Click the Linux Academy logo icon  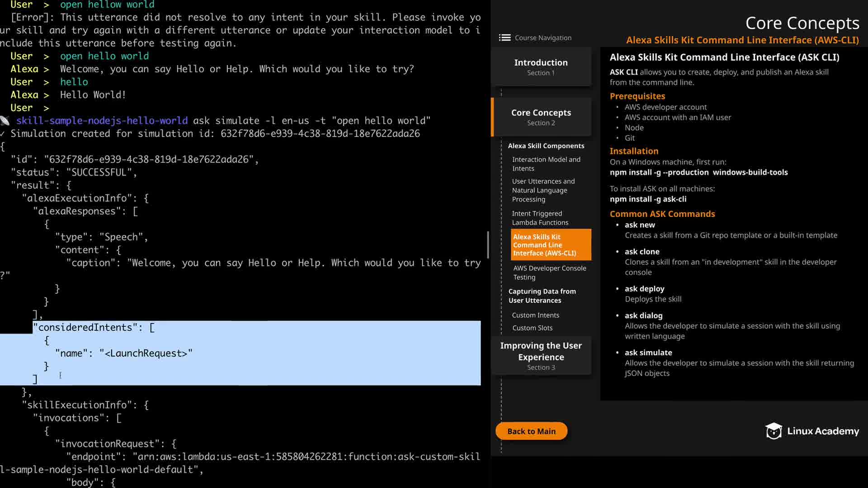tap(774, 431)
